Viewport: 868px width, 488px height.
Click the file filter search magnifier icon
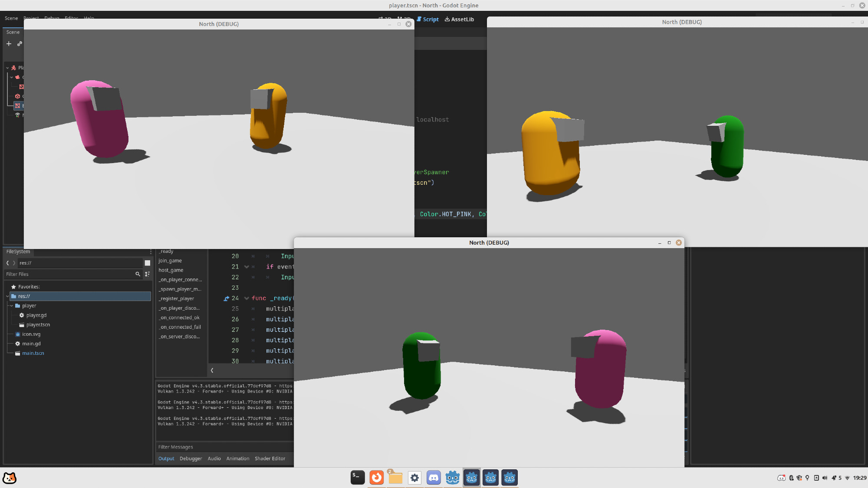point(138,274)
